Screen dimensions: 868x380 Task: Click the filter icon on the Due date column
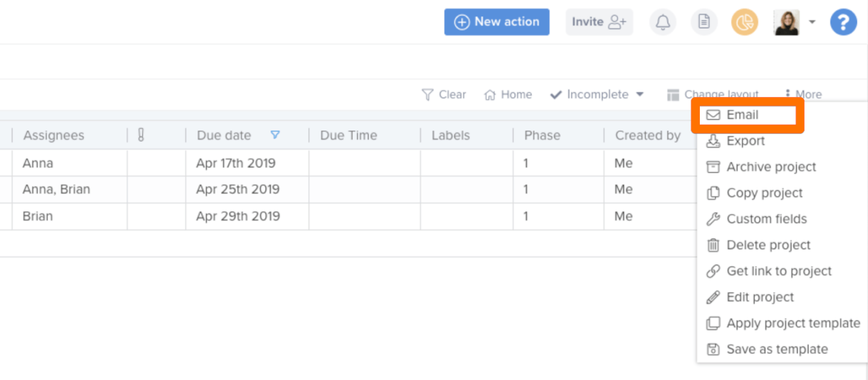275,135
